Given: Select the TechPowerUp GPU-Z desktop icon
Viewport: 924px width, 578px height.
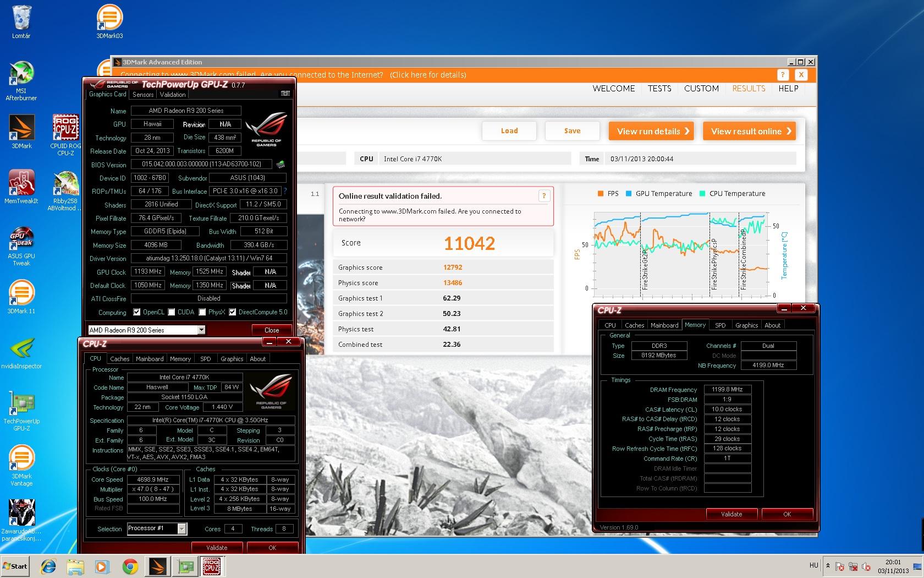Looking at the screenshot, I should click(x=21, y=411).
